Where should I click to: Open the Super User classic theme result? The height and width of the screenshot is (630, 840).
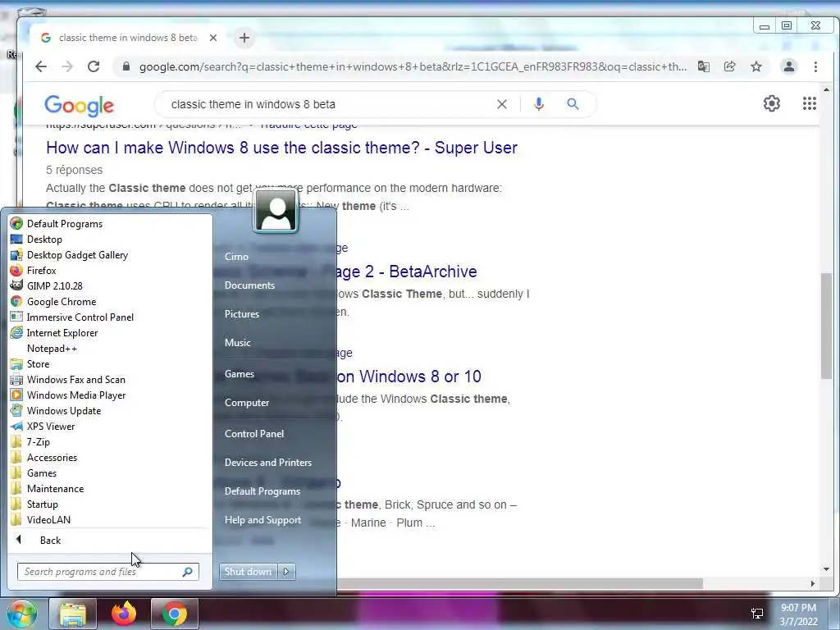282,148
